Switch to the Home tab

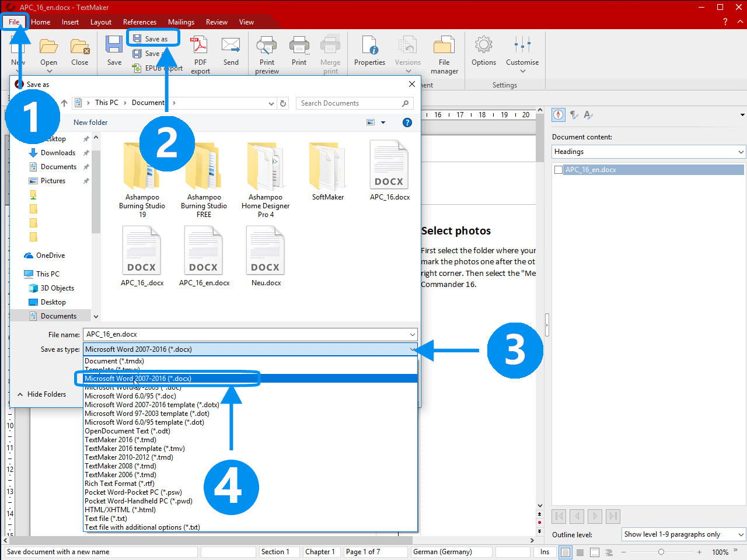tap(41, 22)
